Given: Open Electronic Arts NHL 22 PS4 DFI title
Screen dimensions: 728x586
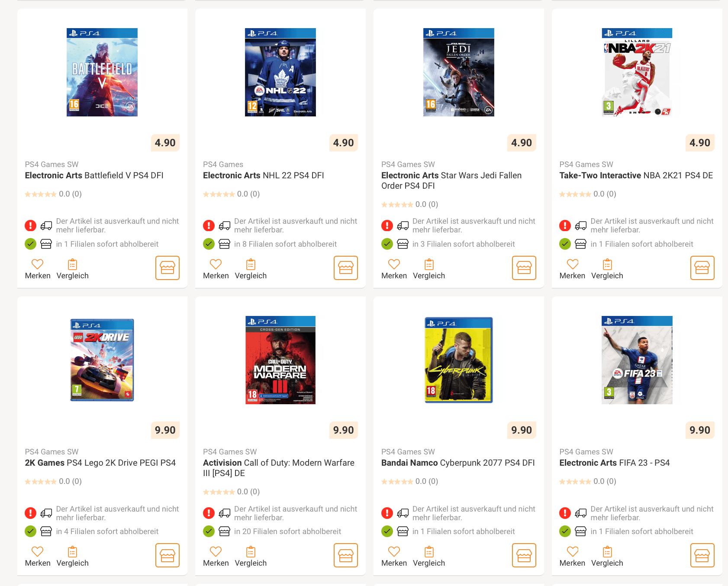Looking at the screenshot, I should 264,175.
